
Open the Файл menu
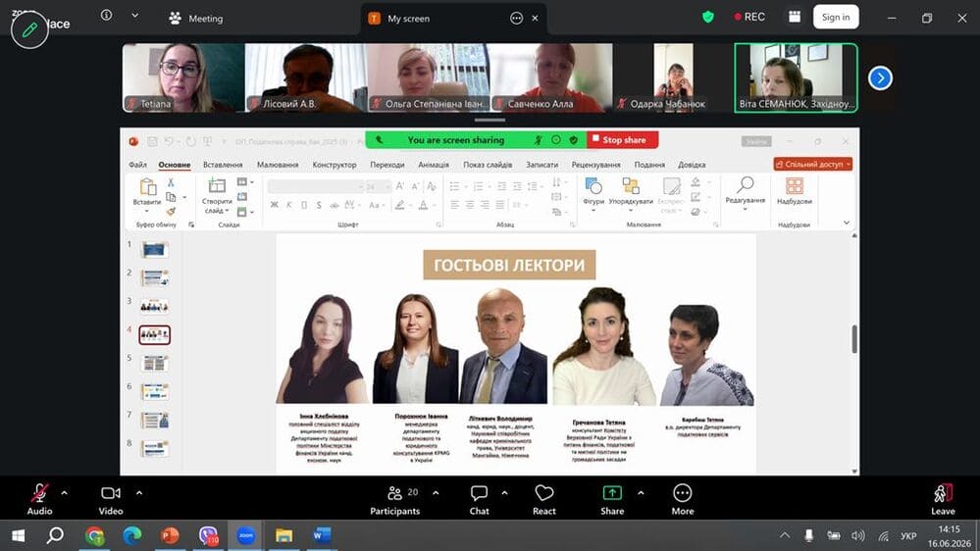[137, 165]
